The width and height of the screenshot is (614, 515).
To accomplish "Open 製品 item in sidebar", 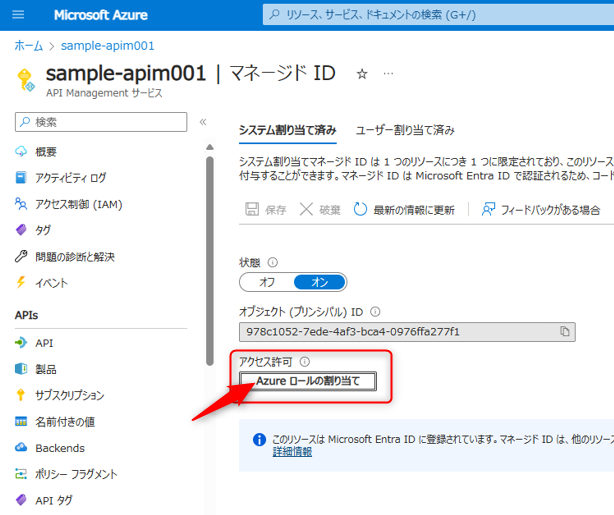I will click(46, 369).
